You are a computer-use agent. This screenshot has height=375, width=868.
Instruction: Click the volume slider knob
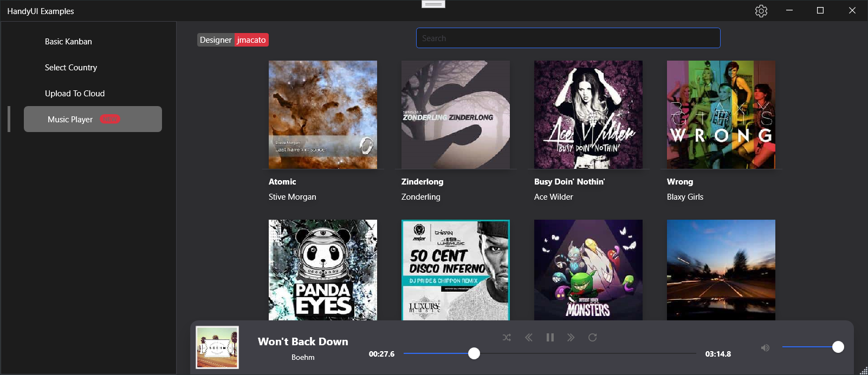[838, 347]
